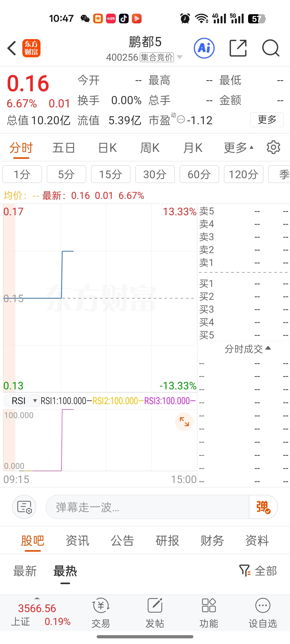Expand the RSI chart fullscreen arrows

point(184,422)
